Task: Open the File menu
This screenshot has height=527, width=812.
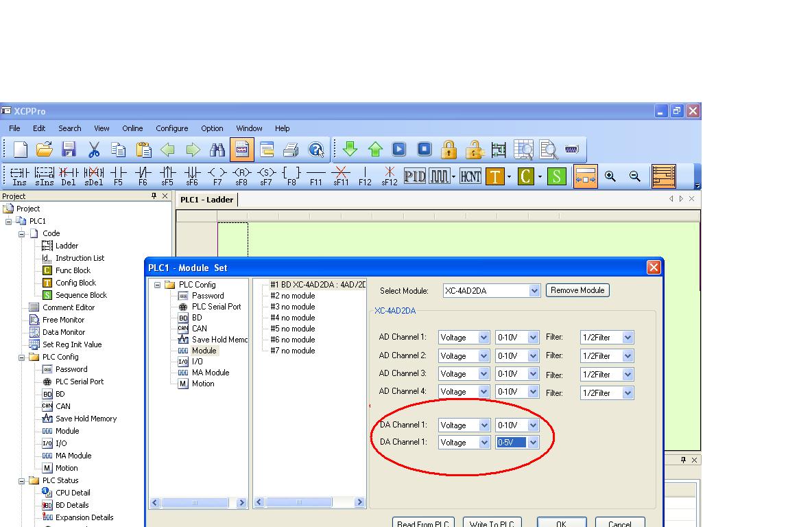Action: click(14, 128)
